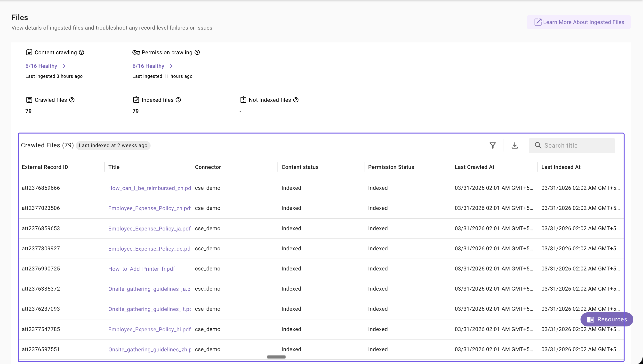Click the help icon beside Not Indexed files
Viewport: 643px width, 364px height.
click(x=296, y=100)
